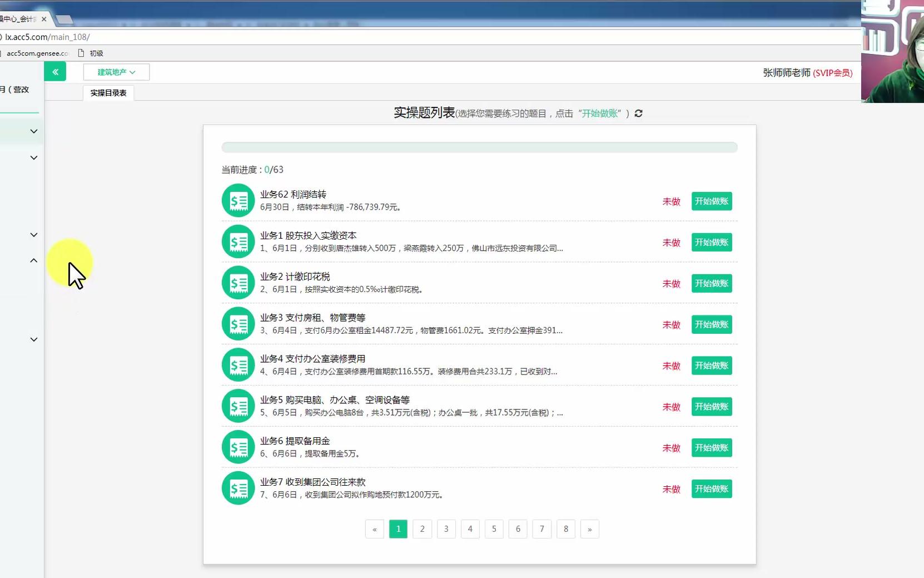Click the 业务7 收到集团公司往来款 icon
Screen dimensions: 924x578
[238, 488]
